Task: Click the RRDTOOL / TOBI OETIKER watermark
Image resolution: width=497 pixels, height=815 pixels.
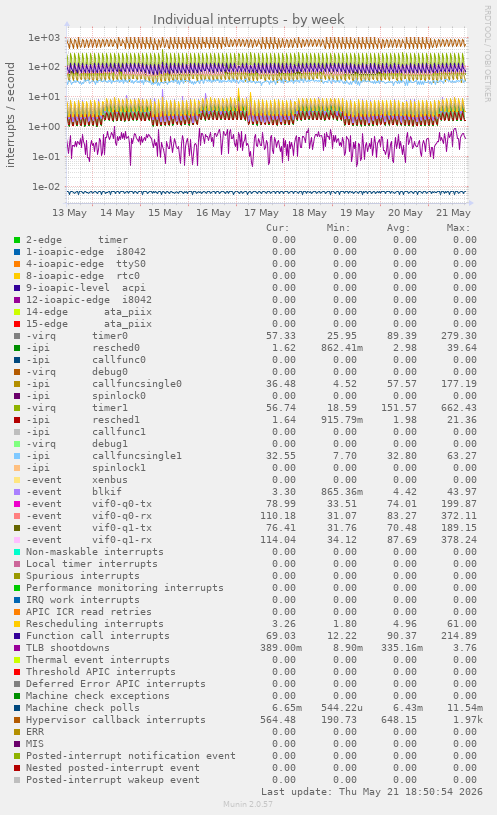Action: [x=488, y=54]
